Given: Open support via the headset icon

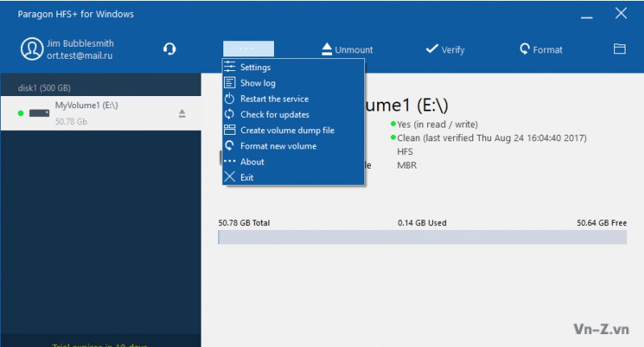Looking at the screenshot, I should click(x=169, y=49).
